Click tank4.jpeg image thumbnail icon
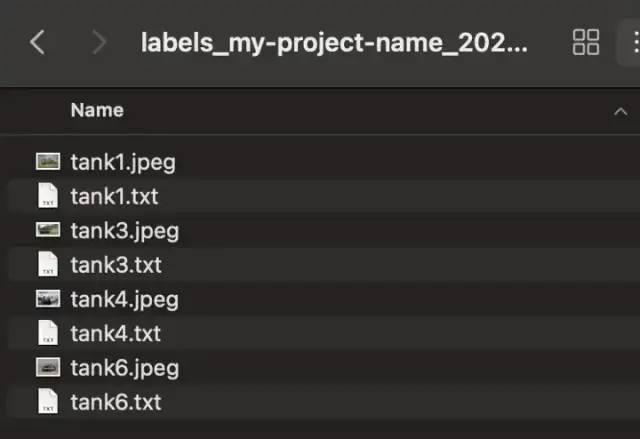This screenshot has height=439, width=640. pyautogui.click(x=48, y=299)
